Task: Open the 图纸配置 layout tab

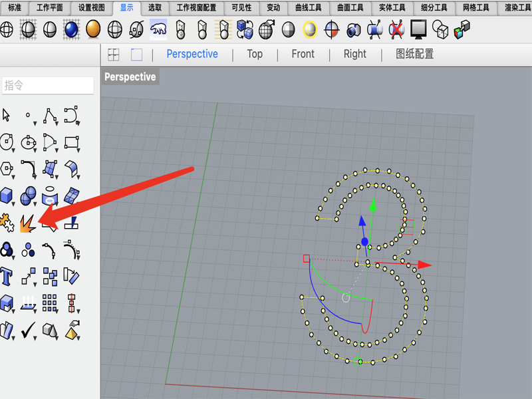Action: (414, 54)
